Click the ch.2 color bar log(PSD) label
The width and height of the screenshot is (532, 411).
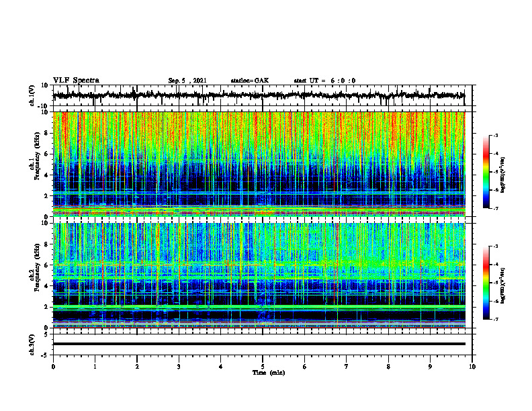click(x=503, y=285)
